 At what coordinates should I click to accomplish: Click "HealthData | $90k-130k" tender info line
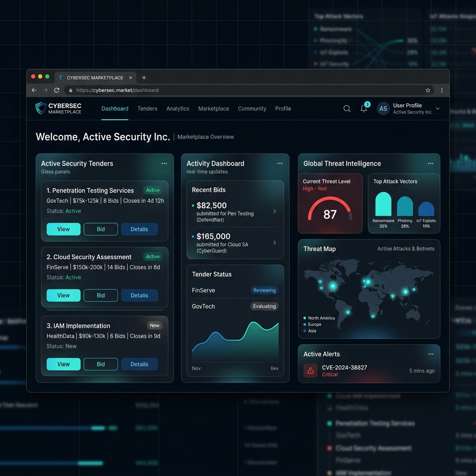tap(103, 336)
